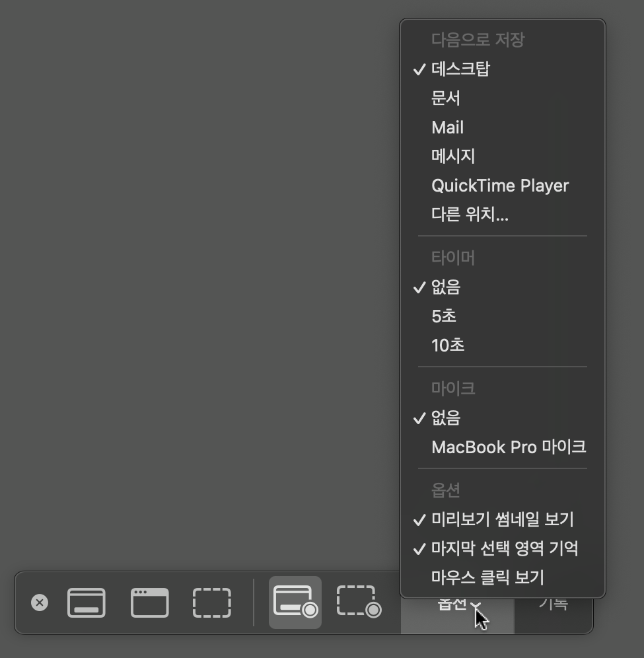Image resolution: width=644 pixels, height=658 pixels.
Task: Choose 문서 as the save location
Action: [503, 98]
